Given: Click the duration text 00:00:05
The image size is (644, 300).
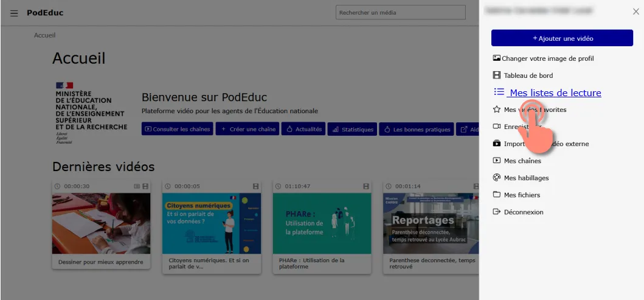Looking at the screenshot, I should click(x=187, y=186).
